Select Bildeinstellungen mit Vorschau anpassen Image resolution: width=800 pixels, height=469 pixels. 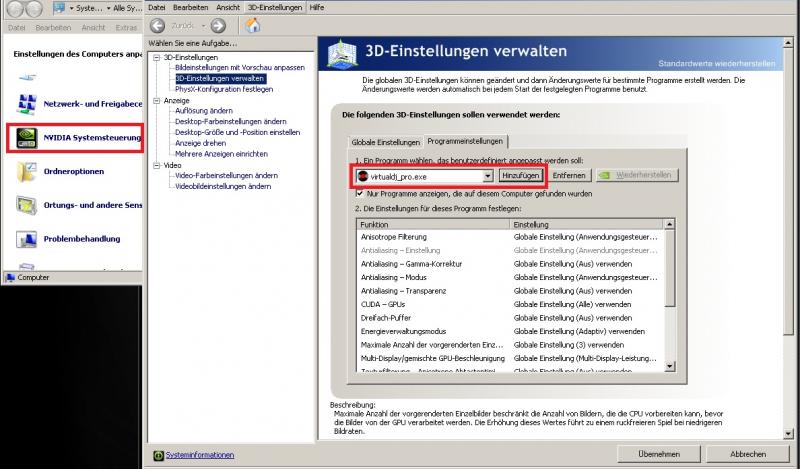click(240, 68)
